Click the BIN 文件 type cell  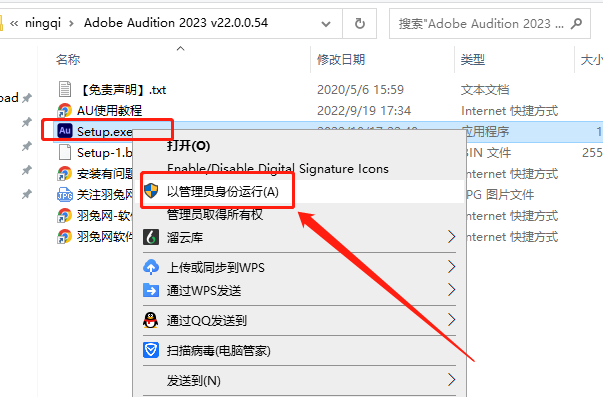point(488,153)
